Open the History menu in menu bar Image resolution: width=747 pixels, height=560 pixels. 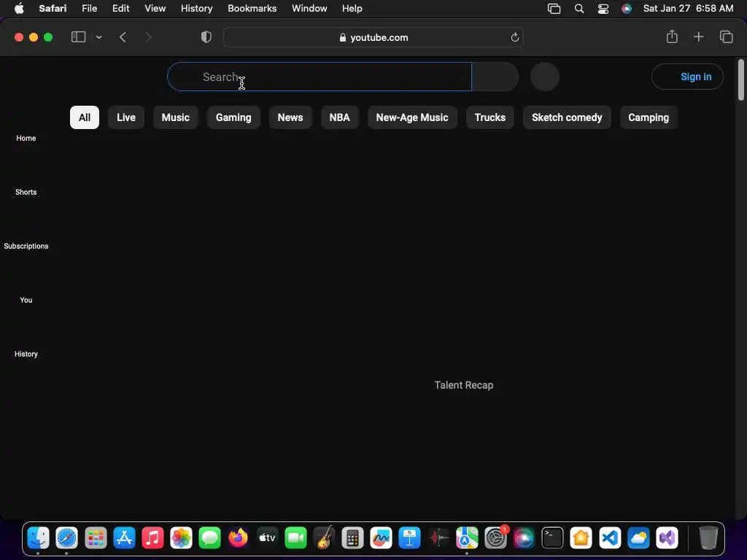196,9
